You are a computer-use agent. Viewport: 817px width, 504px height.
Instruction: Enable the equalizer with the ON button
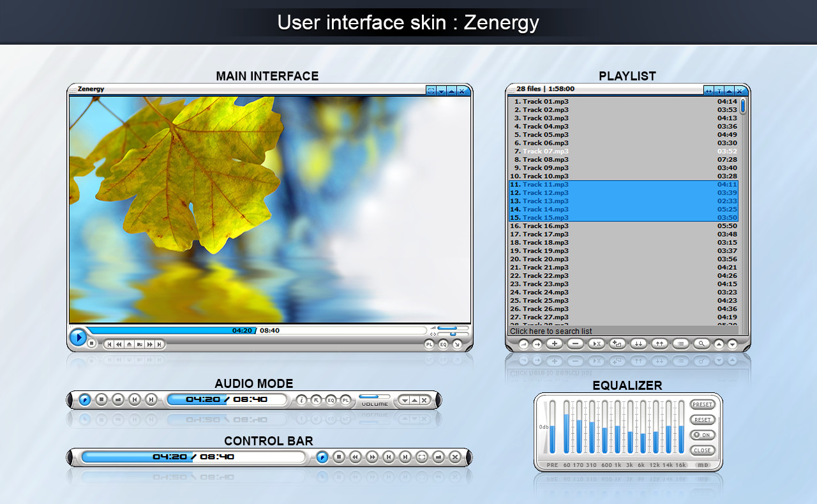pos(702,435)
